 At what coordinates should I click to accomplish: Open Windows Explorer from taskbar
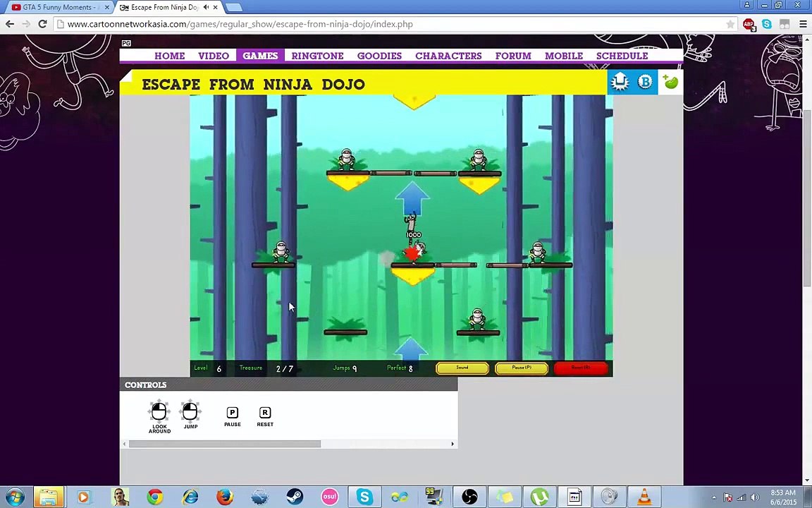pos(49,497)
